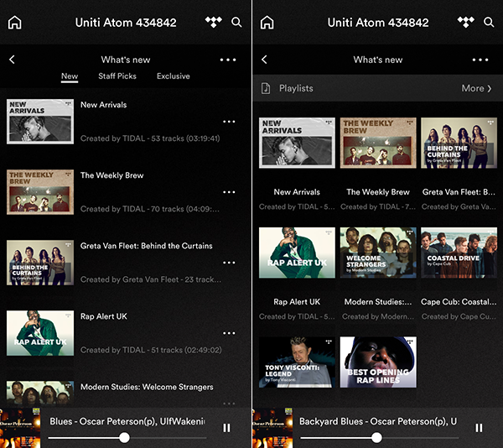Open more options for Greta Van Fleet row
503x448 pixels.
(x=229, y=263)
